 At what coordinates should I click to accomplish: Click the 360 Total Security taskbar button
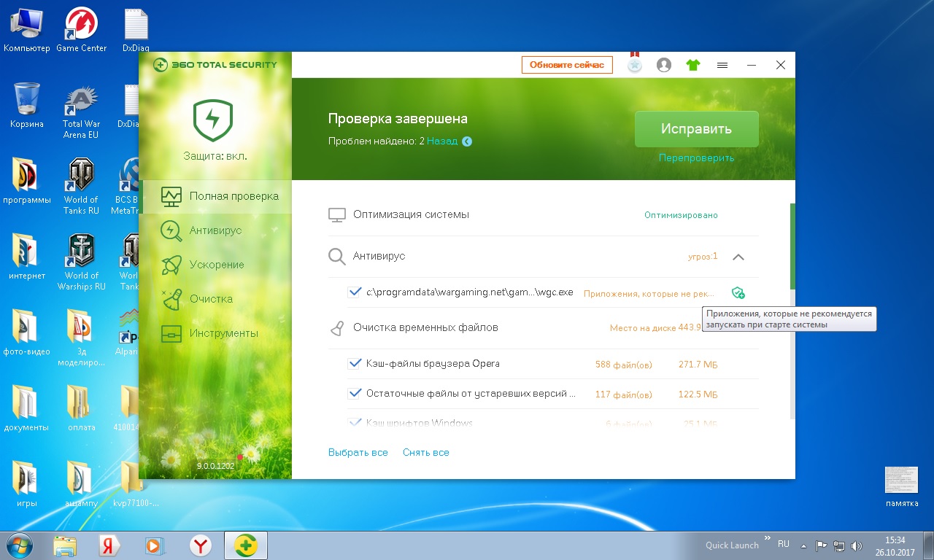[x=246, y=545]
